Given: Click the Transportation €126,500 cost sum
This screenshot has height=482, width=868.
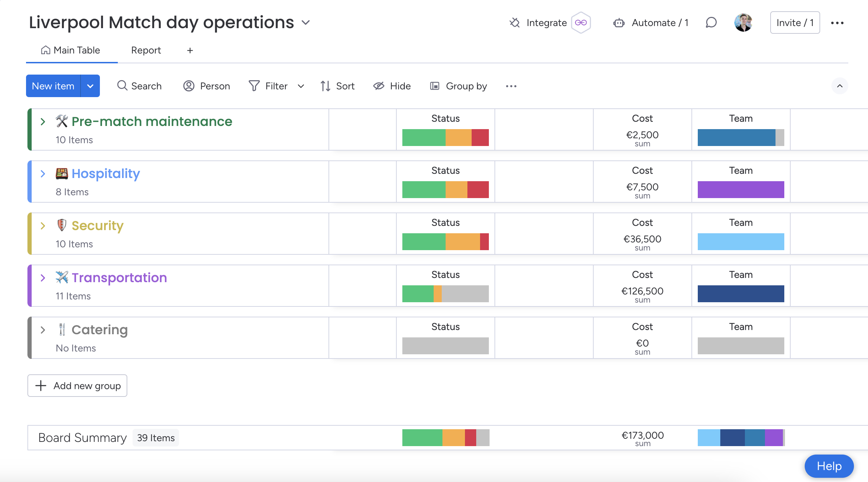Looking at the screenshot, I should 642,291.
